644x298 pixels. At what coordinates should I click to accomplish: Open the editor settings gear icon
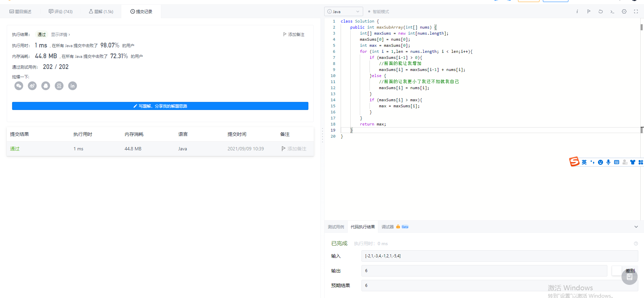click(624, 11)
